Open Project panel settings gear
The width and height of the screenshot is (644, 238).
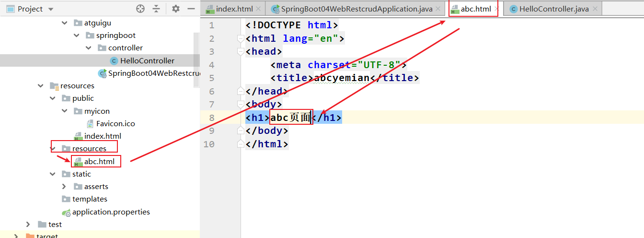click(x=176, y=9)
